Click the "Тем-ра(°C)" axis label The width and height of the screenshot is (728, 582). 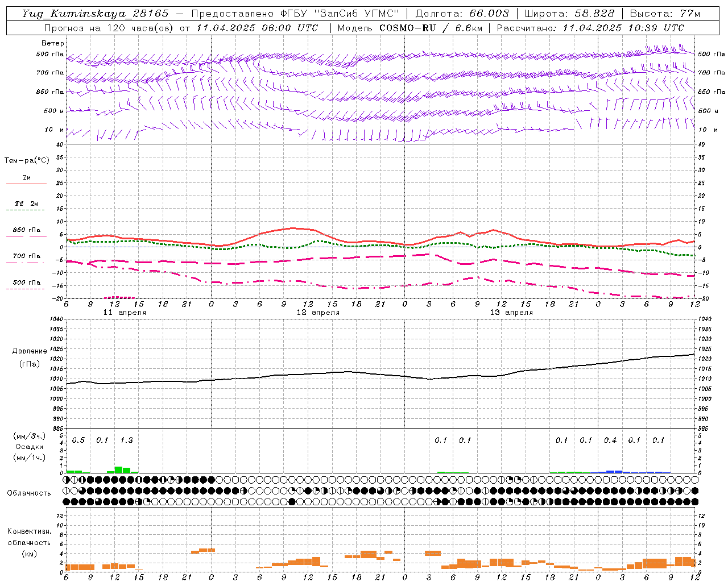tap(27, 161)
